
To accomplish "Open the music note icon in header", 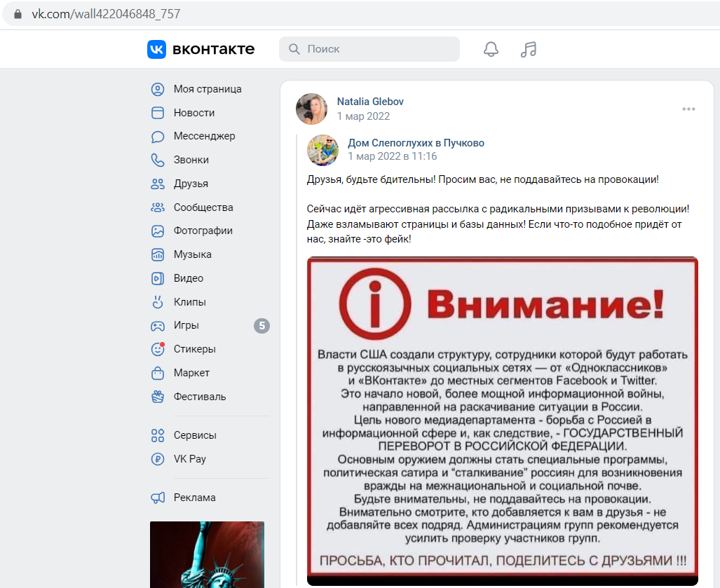I will [x=529, y=49].
